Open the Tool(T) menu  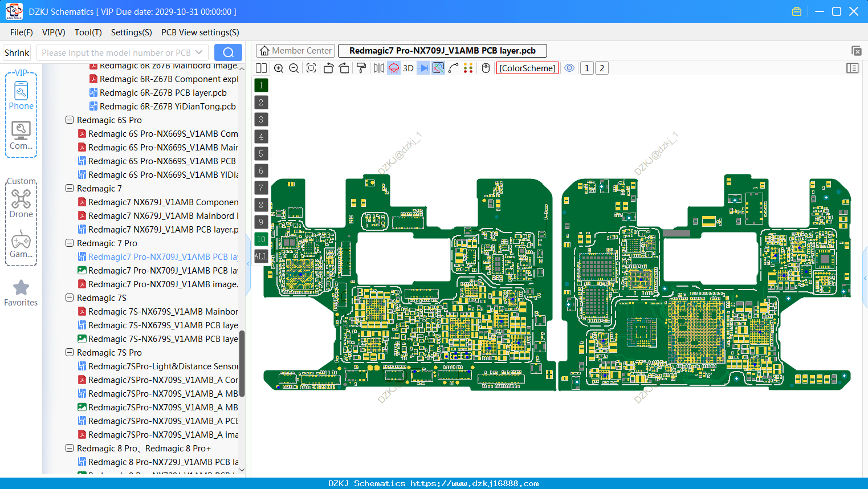[x=88, y=32]
